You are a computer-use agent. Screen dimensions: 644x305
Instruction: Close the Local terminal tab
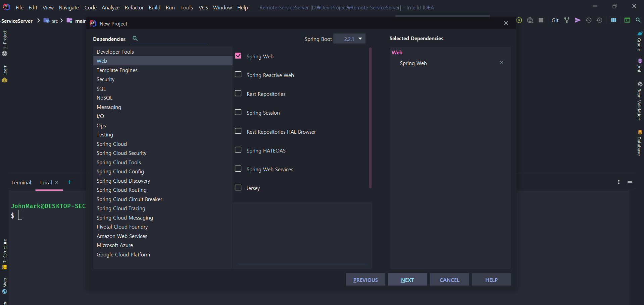point(57,182)
